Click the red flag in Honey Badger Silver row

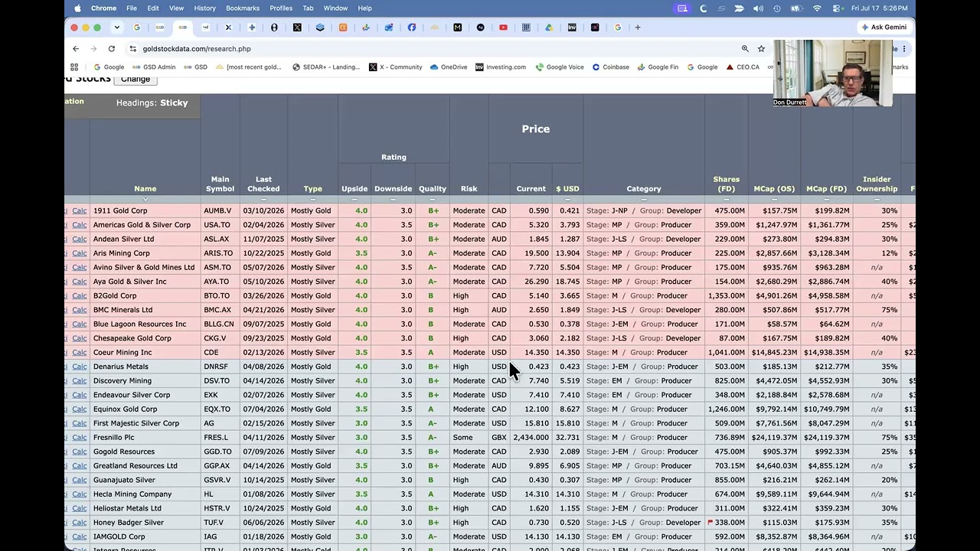[x=710, y=522]
